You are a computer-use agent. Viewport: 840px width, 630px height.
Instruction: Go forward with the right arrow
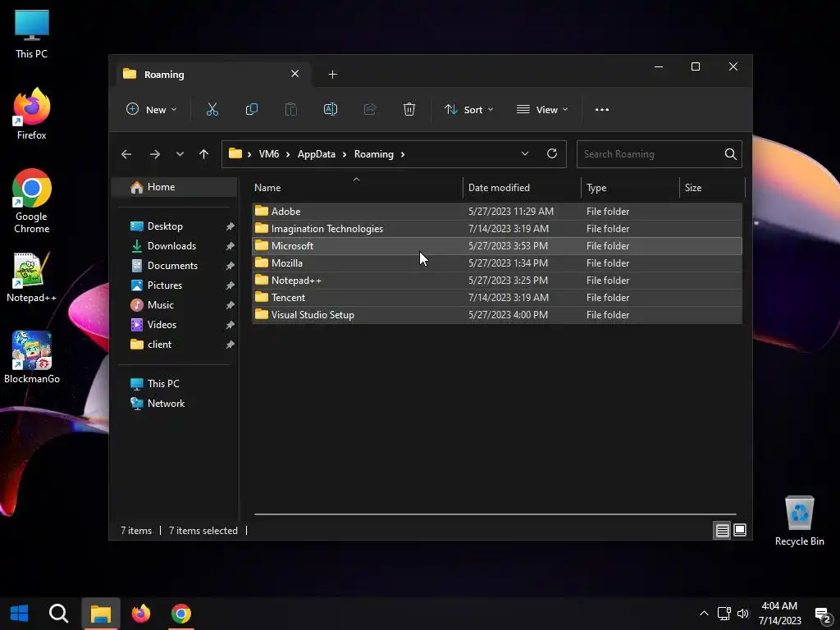pos(155,154)
